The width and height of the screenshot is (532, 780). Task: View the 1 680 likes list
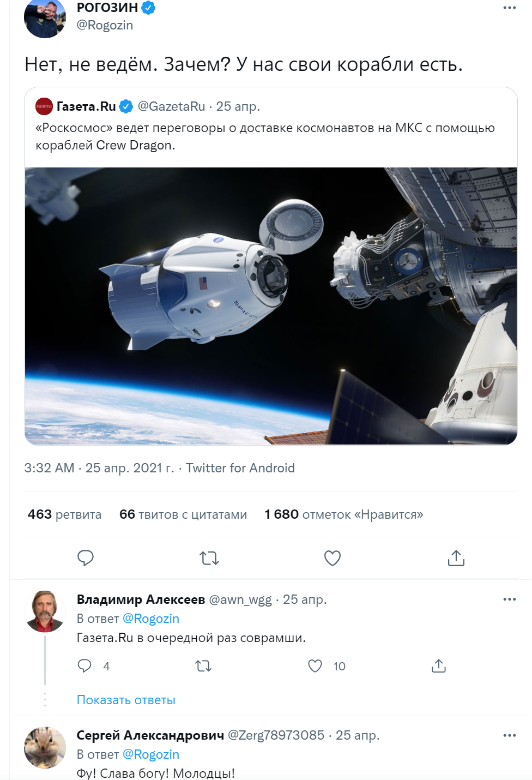(343, 514)
